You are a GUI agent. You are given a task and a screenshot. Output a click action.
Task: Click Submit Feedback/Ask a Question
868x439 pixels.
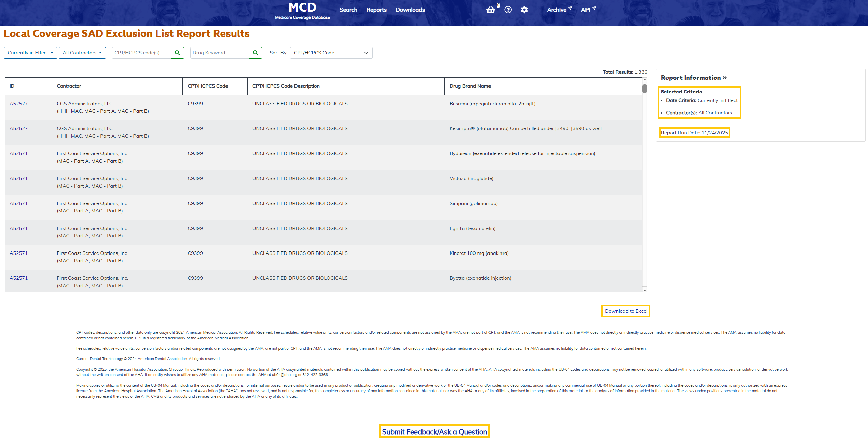(434, 431)
